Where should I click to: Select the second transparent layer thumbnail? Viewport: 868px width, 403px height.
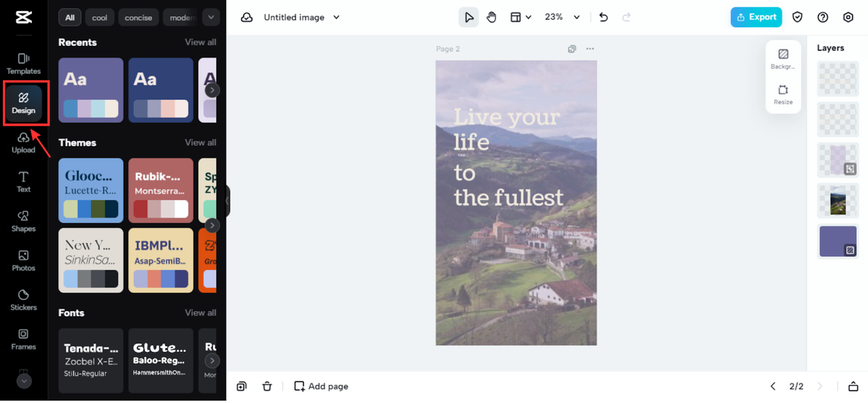[838, 119]
